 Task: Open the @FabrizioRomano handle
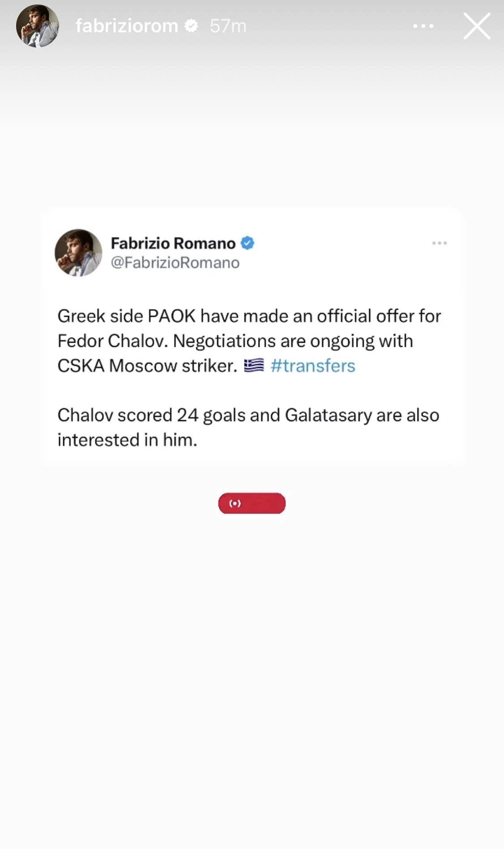(x=175, y=263)
